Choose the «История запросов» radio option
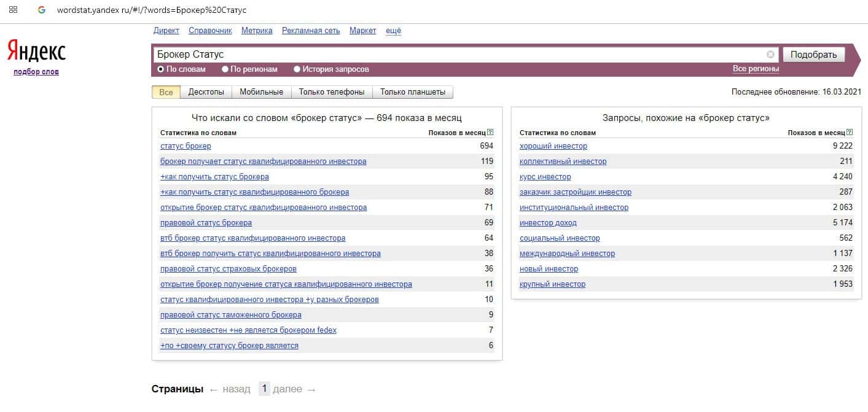Image resolution: width=868 pixels, height=412 pixels. pyautogui.click(x=297, y=69)
